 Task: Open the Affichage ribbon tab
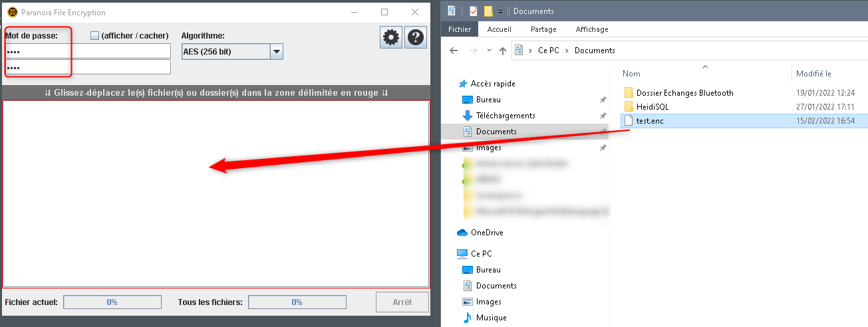592,29
